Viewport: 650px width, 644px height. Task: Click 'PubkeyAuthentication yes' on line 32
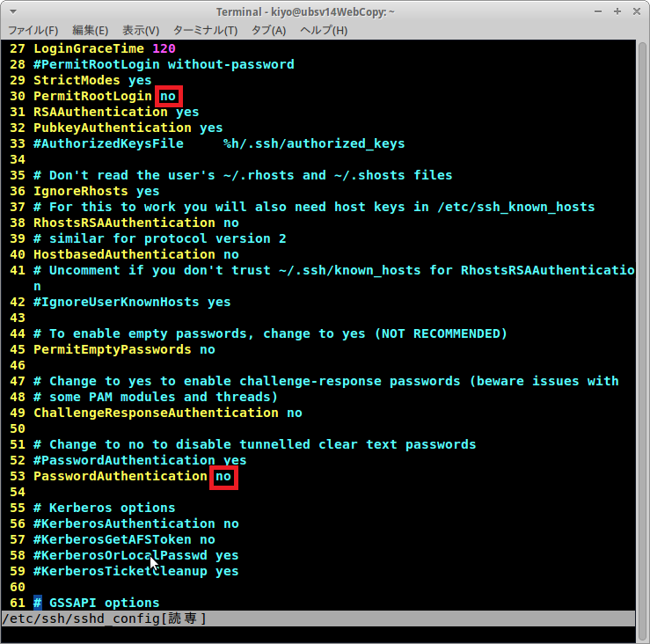point(128,128)
